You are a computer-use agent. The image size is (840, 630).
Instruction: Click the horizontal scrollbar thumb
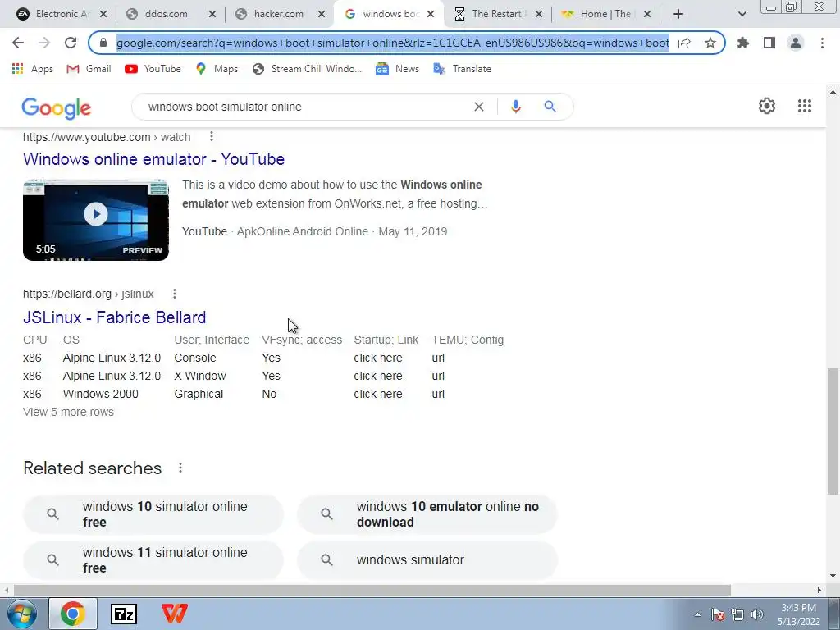pyautogui.click(x=372, y=590)
